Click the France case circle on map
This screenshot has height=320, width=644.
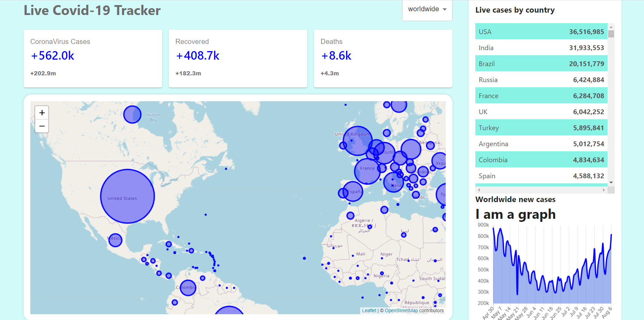[x=367, y=171]
